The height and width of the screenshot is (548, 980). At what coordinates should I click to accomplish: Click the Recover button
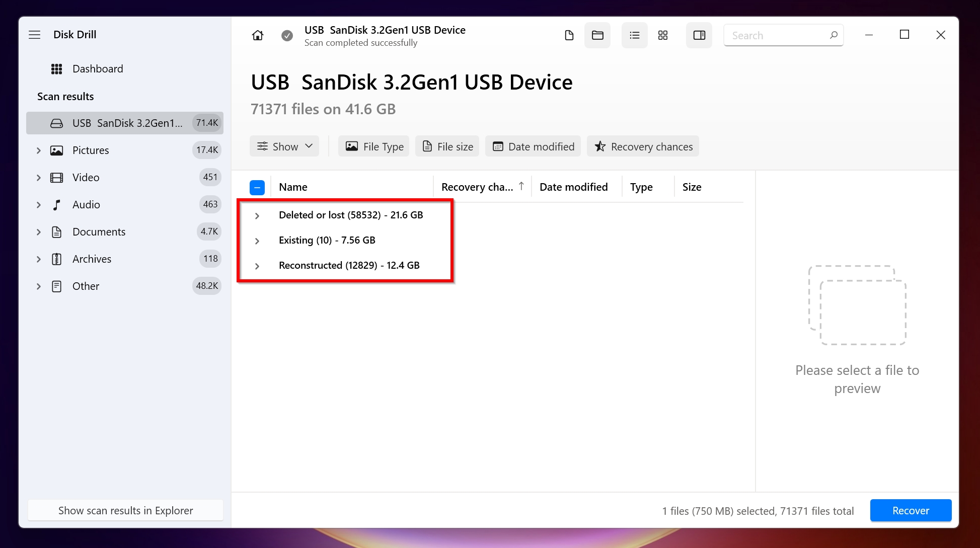(x=911, y=510)
